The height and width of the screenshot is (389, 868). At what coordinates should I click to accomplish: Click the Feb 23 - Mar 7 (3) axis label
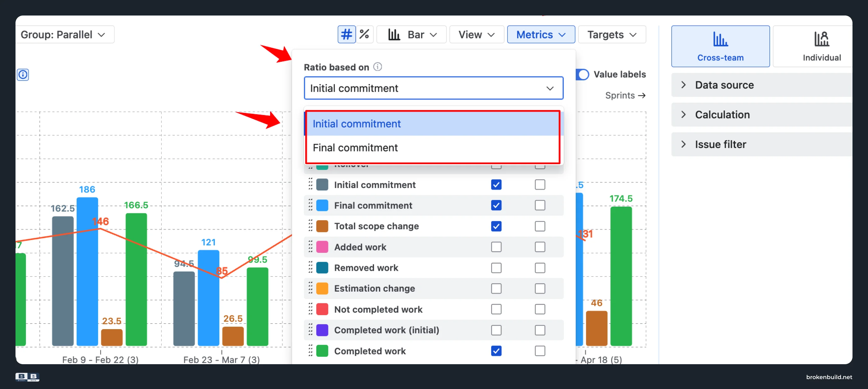point(221,359)
